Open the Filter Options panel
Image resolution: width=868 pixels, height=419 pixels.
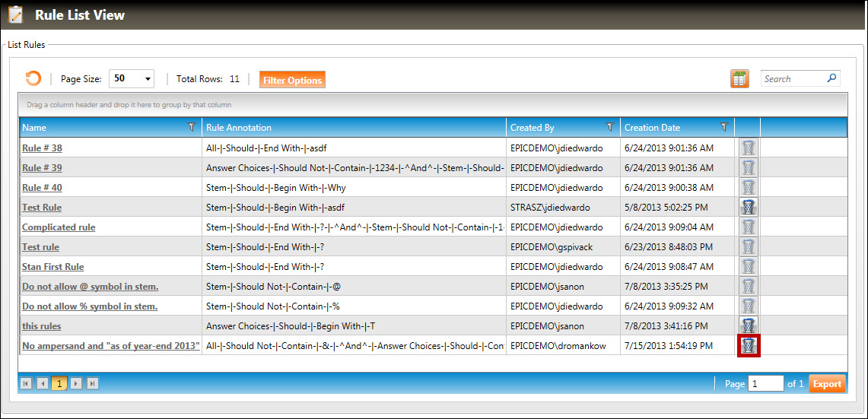point(292,80)
